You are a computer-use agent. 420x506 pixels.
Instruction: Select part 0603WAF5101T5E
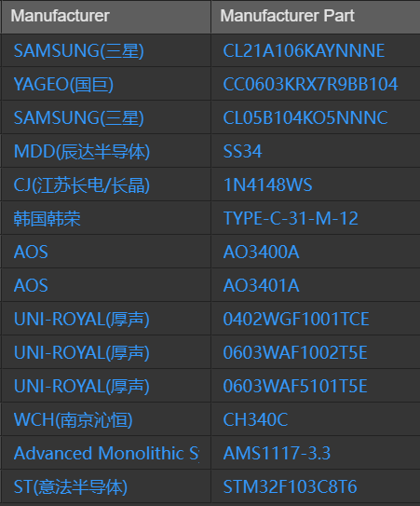click(x=295, y=387)
